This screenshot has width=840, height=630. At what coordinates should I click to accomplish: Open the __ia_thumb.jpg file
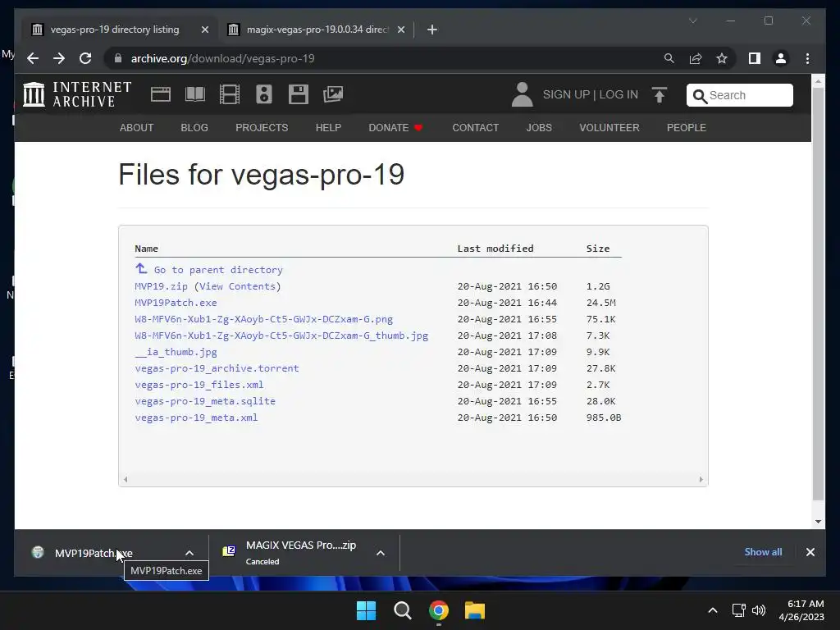[176, 352]
